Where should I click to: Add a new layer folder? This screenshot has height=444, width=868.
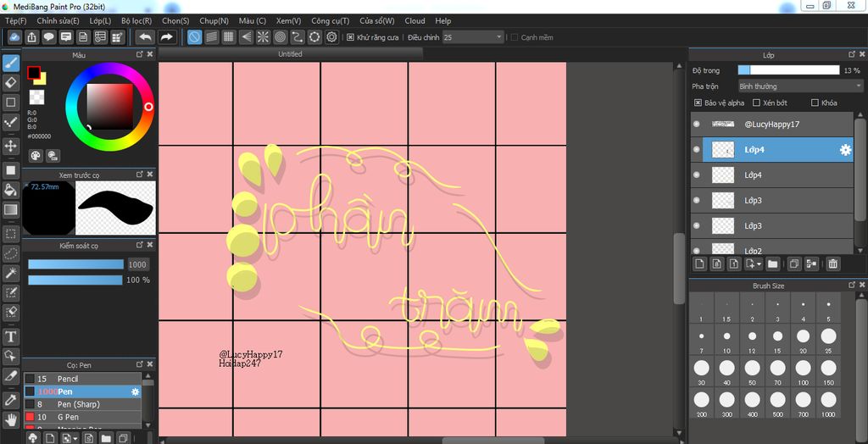point(773,264)
